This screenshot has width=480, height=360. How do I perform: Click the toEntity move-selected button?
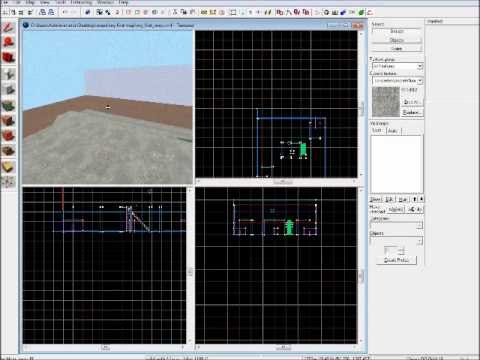[x=415, y=209]
